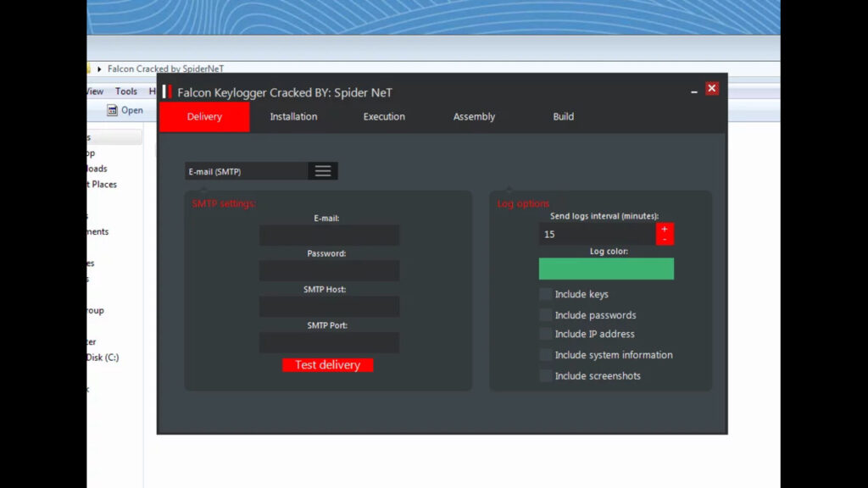Image resolution: width=868 pixels, height=488 pixels.
Task: Toggle Include system information checkbox
Action: 546,355
